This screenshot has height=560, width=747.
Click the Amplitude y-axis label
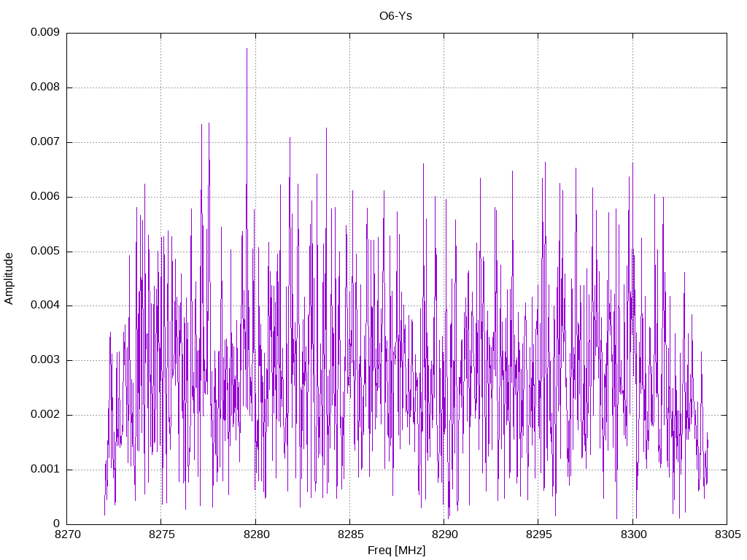(x=9, y=279)
